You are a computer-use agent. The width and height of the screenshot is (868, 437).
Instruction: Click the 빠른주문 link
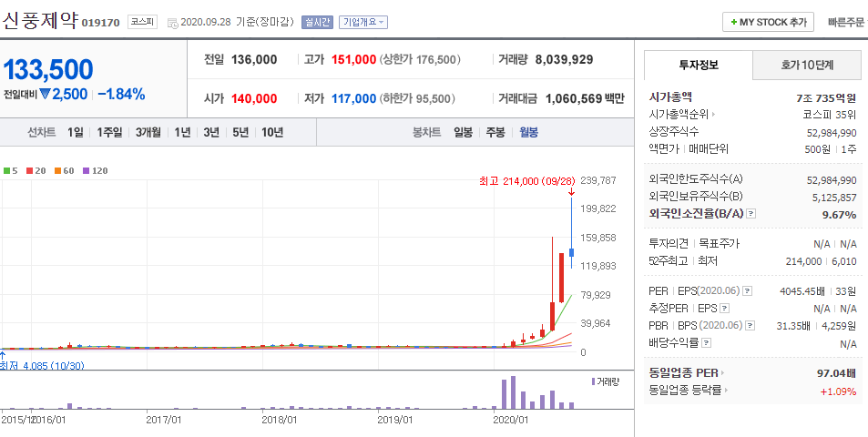[846, 22]
